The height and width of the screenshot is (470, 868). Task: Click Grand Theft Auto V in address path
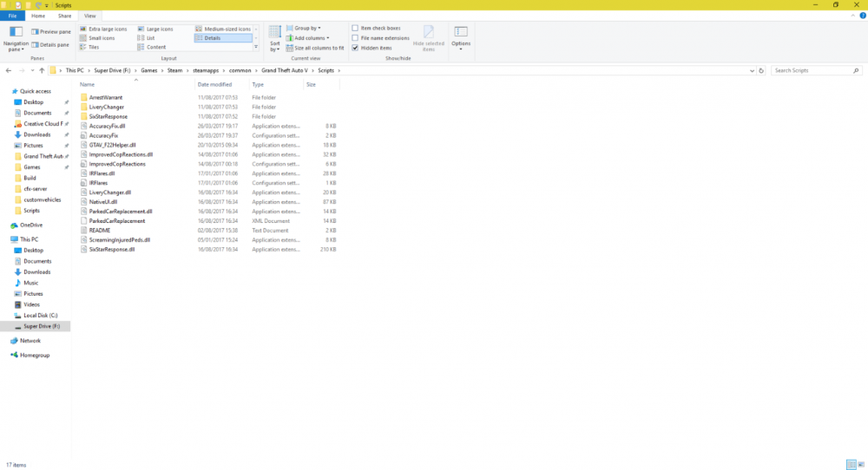[x=286, y=70]
